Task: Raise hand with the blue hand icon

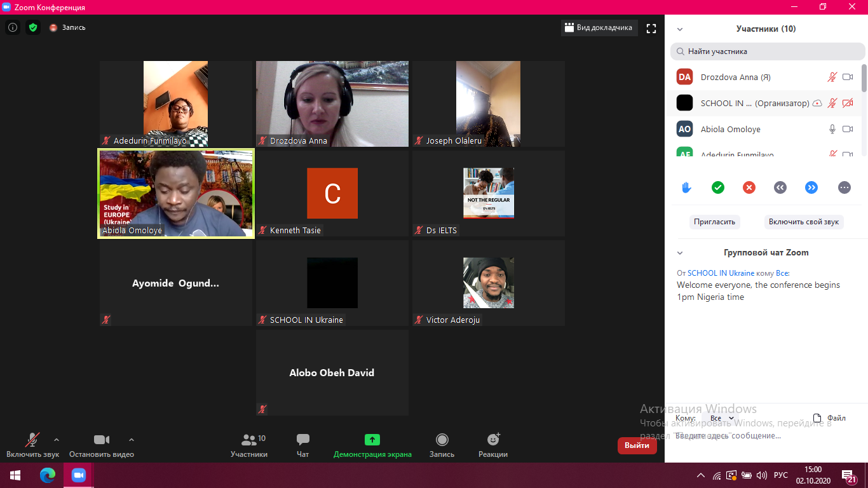Action: 686,187
